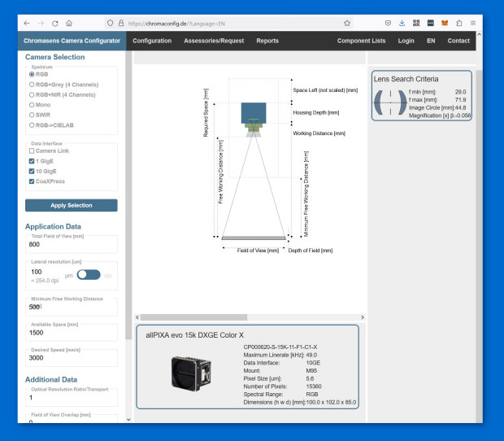Click the page scroll up arrow
This screenshot has height=441, width=504.
coord(480,34)
